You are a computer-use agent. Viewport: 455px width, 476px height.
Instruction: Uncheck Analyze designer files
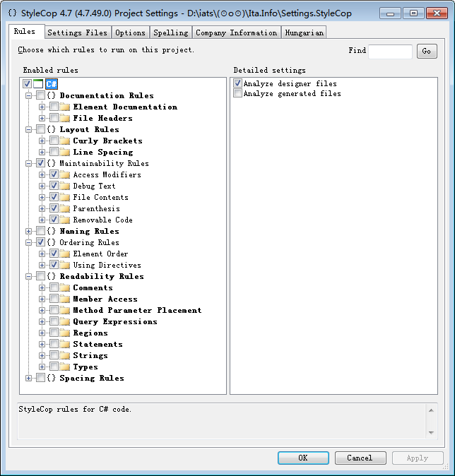[237, 83]
